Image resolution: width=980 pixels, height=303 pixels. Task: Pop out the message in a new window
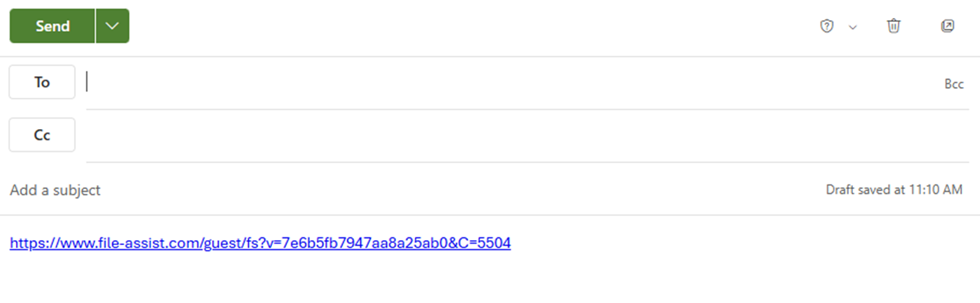[948, 26]
